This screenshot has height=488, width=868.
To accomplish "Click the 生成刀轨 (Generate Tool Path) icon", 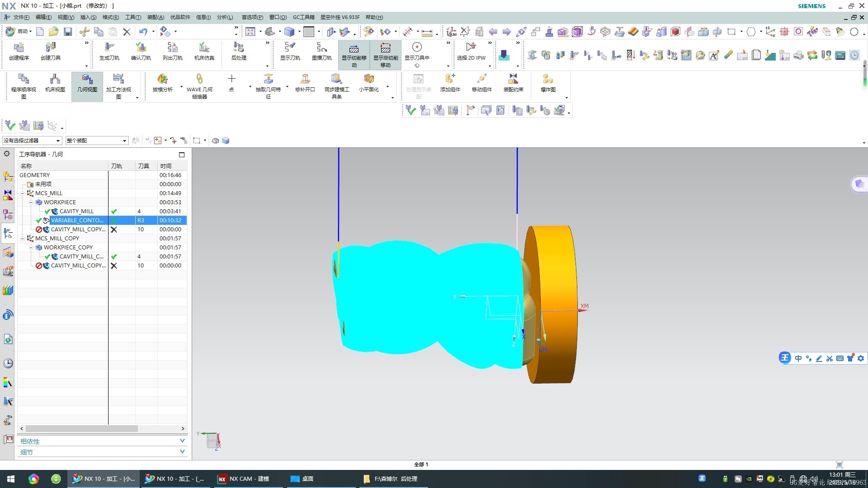I will pyautogui.click(x=109, y=51).
